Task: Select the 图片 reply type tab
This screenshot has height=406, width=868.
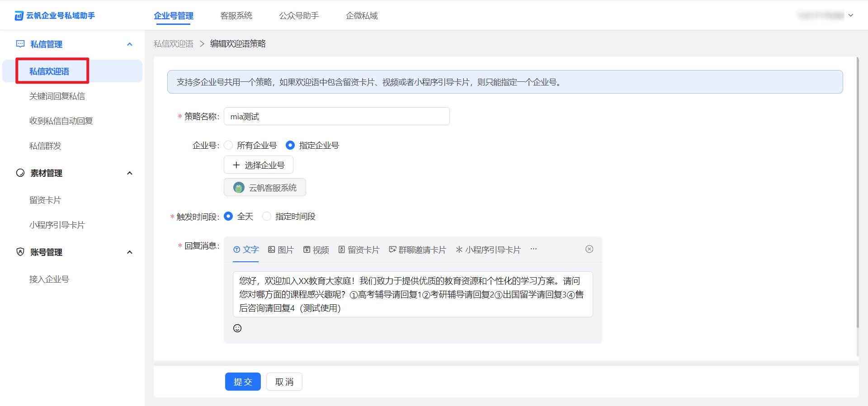Action: pyautogui.click(x=281, y=250)
